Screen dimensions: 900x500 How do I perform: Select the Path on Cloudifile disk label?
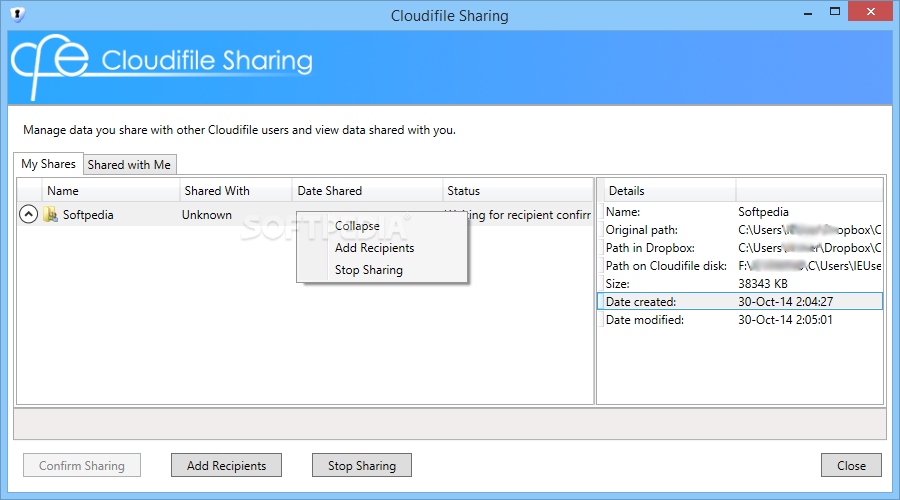point(666,266)
